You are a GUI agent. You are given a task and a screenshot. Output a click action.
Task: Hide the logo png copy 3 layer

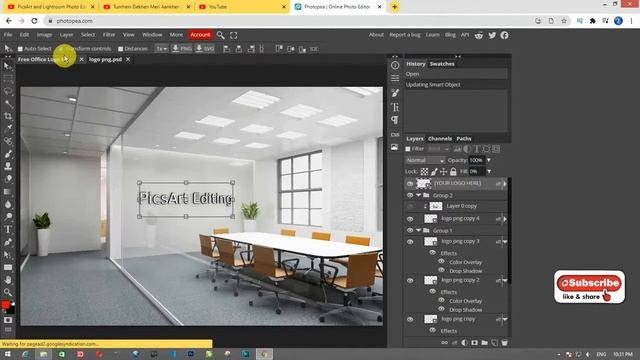click(410, 242)
